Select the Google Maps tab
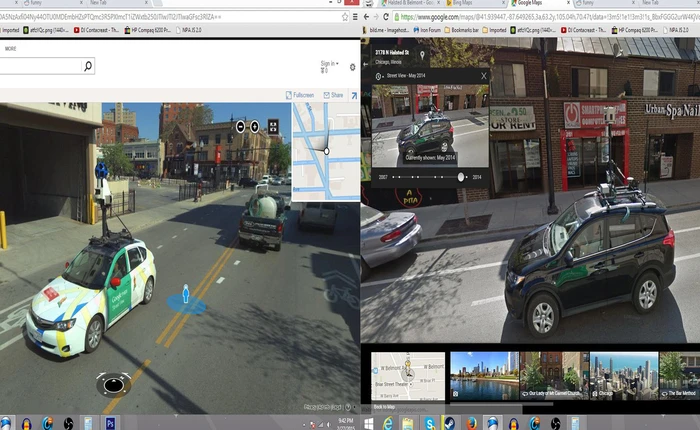This screenshot has width=700, height=430. (x=538, y=3)
